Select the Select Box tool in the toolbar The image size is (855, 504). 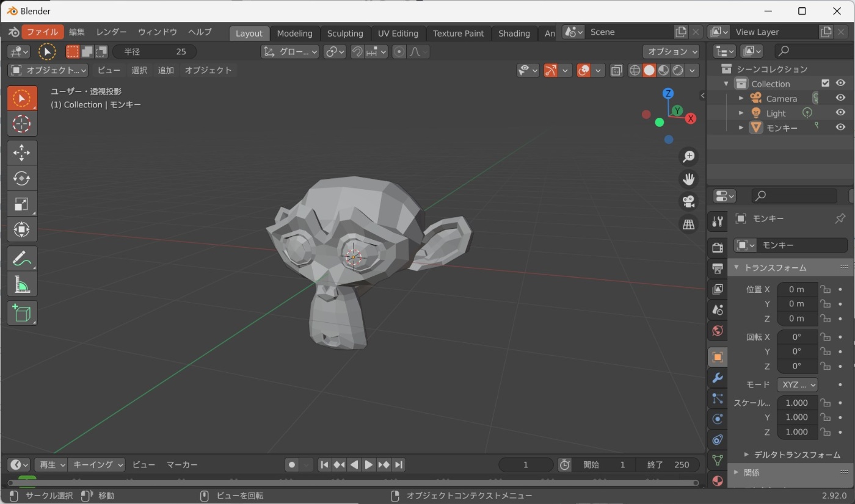[x=22, y=98]
